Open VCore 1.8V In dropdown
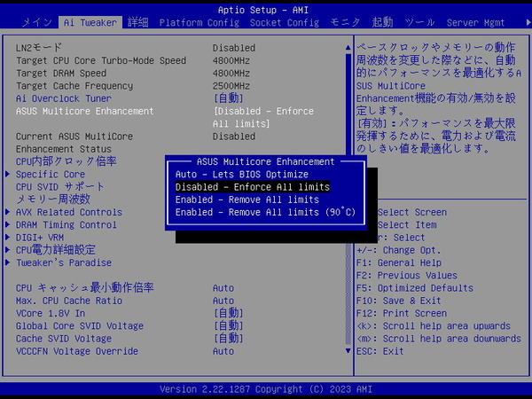This screenshot has height=399, width=532. coord(229,313)
